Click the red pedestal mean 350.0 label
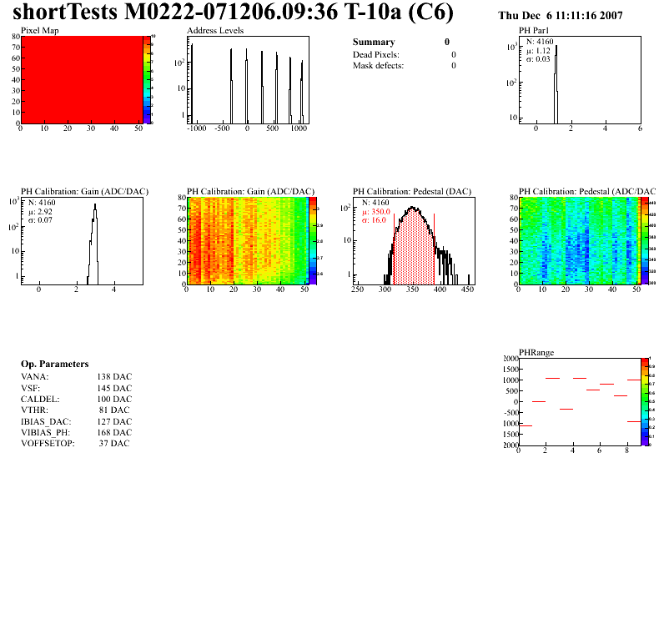Viewport: 664px width, 644px height. tap(376, 212)
